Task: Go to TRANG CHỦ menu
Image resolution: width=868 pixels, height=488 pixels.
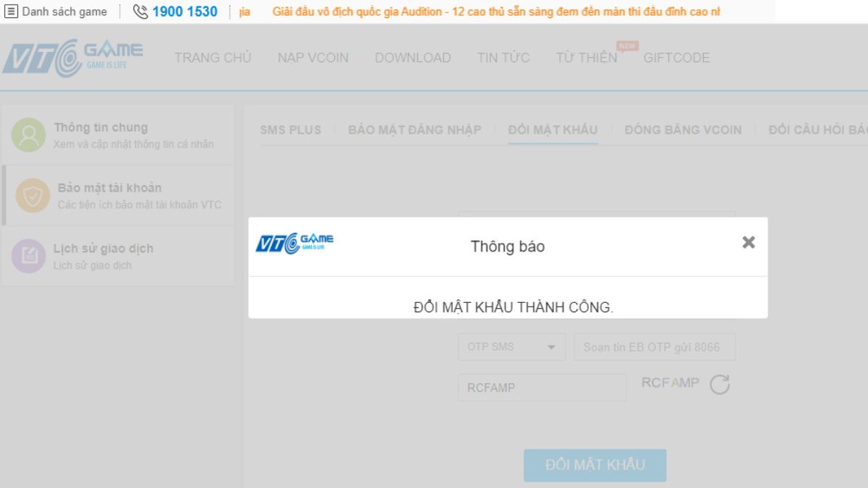Action: pyautogui.click(x=213, y=58)
